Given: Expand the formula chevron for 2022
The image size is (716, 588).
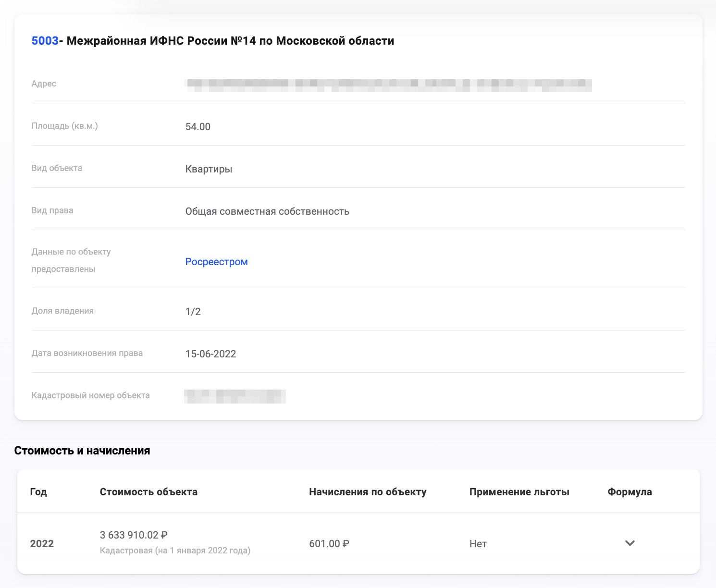Looking at the screenshot, I should (630, 543).
